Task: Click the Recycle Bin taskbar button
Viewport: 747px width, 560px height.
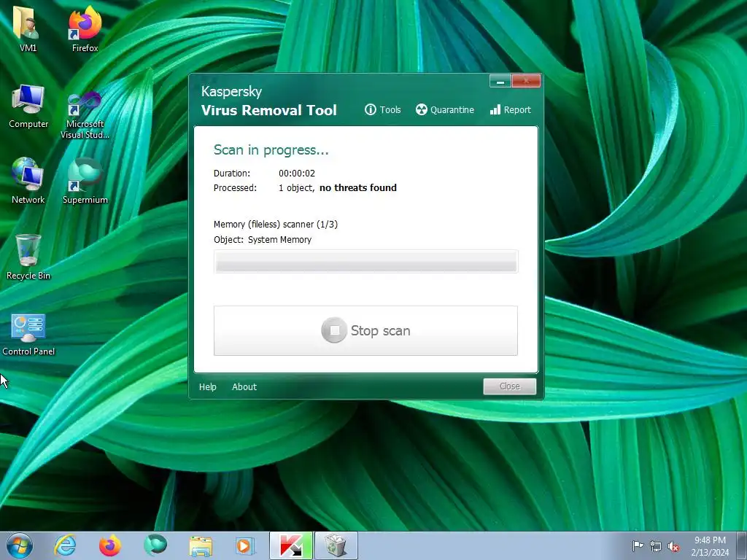Action: point(336,545)
